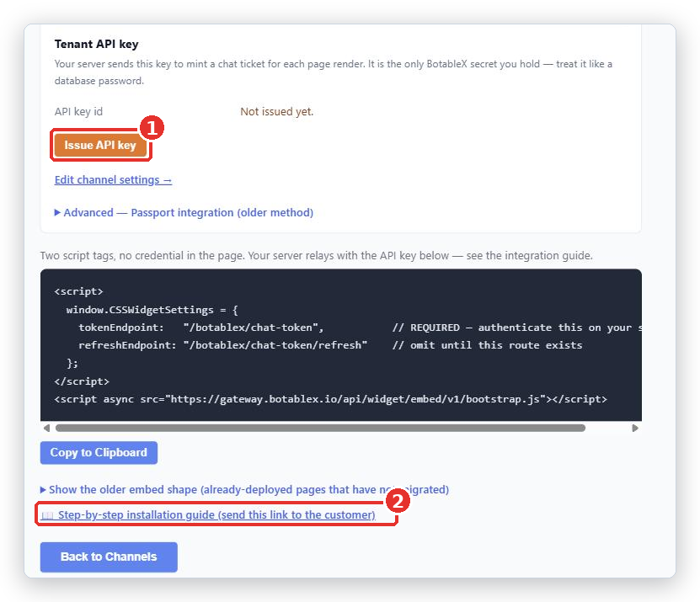Click the refreshEndpoint line in code

pyautogui.click(x=330, y=345)
